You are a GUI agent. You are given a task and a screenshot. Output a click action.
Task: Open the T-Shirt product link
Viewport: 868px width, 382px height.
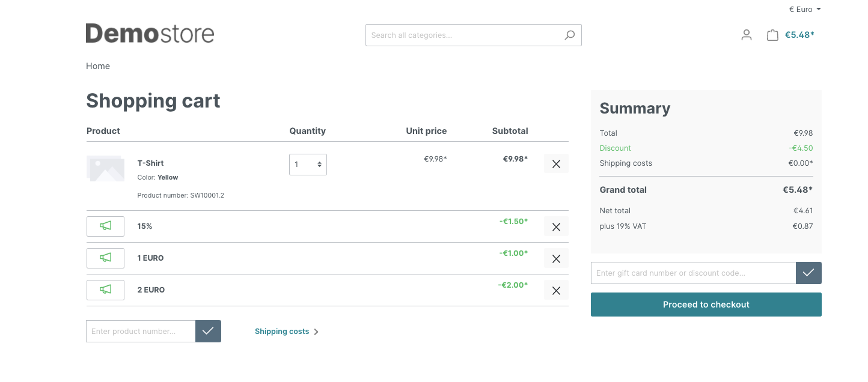pos(150,163)
